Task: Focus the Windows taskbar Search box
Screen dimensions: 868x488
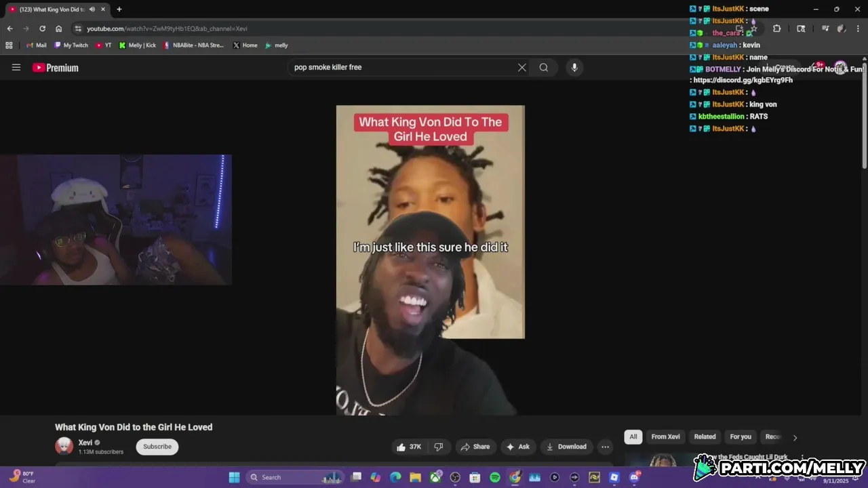Action: click(x=294, y=477)
